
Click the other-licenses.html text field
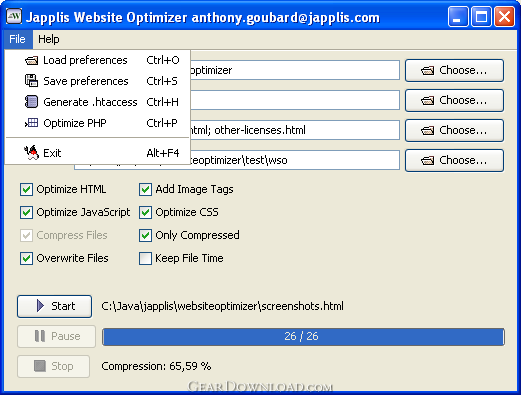click(x=295, y=130)
